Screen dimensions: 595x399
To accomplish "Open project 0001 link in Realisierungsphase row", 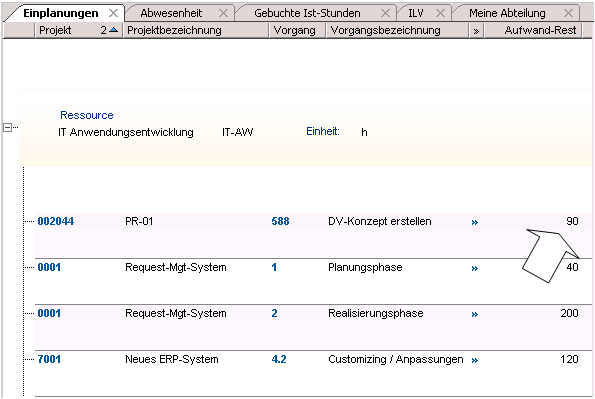I will point(49,313).
